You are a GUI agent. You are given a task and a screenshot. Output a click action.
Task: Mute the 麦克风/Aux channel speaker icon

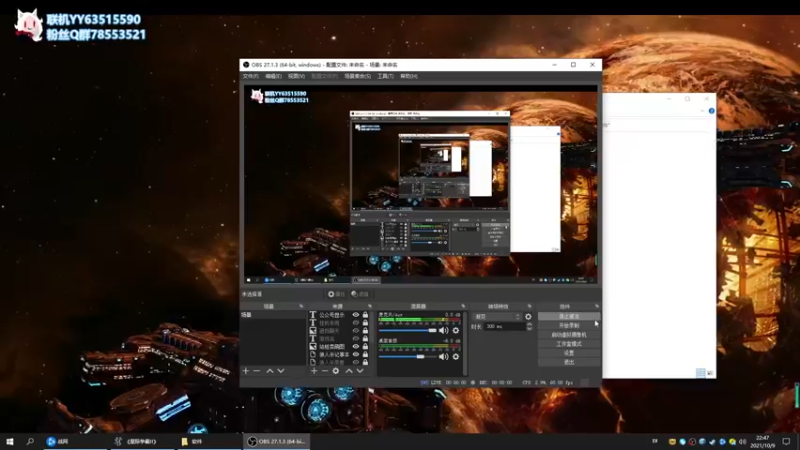coord(443,331)
